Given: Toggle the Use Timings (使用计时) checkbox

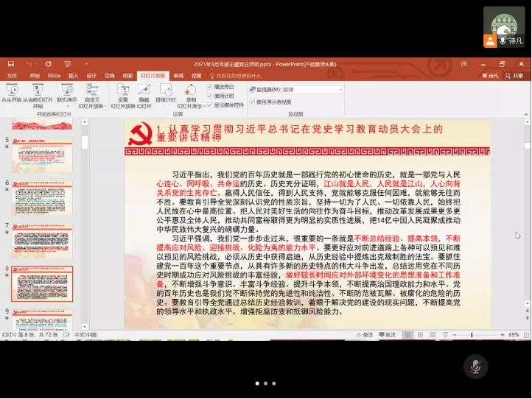Looking at the screenshot, I should (211, 96).
